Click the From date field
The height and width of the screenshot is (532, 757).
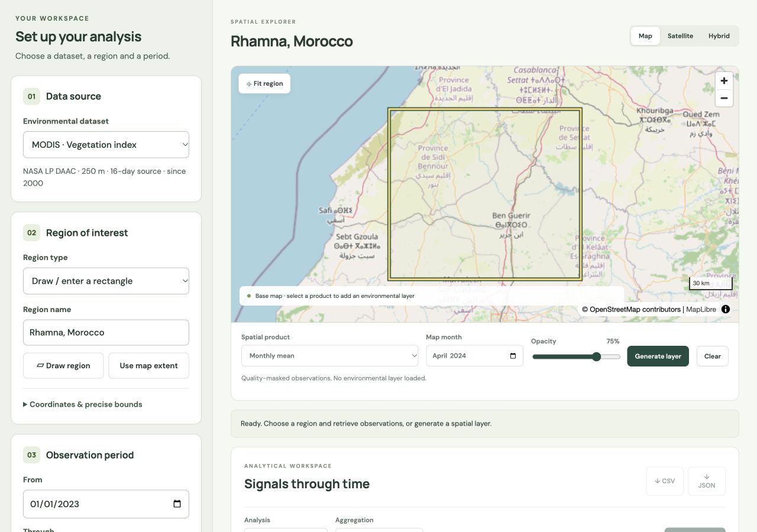click(x=106, y=504)
